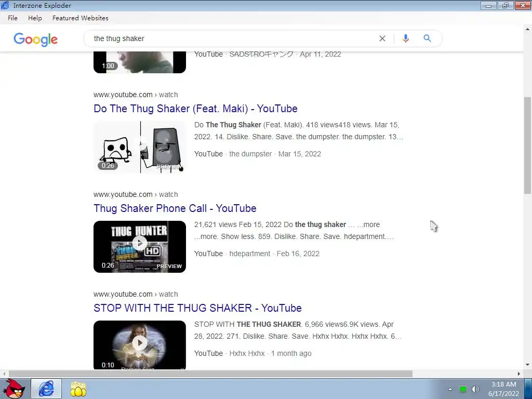This screenshot has width=532, height=399.
Task: Click URL above STOP WITH THE THUG SHAKER
Action: coord(136,294)
